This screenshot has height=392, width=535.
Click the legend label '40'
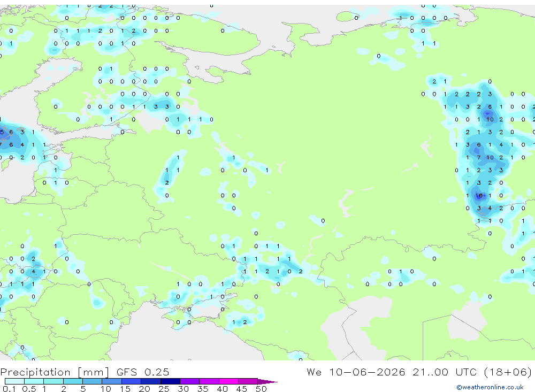[x=222, y=389]
